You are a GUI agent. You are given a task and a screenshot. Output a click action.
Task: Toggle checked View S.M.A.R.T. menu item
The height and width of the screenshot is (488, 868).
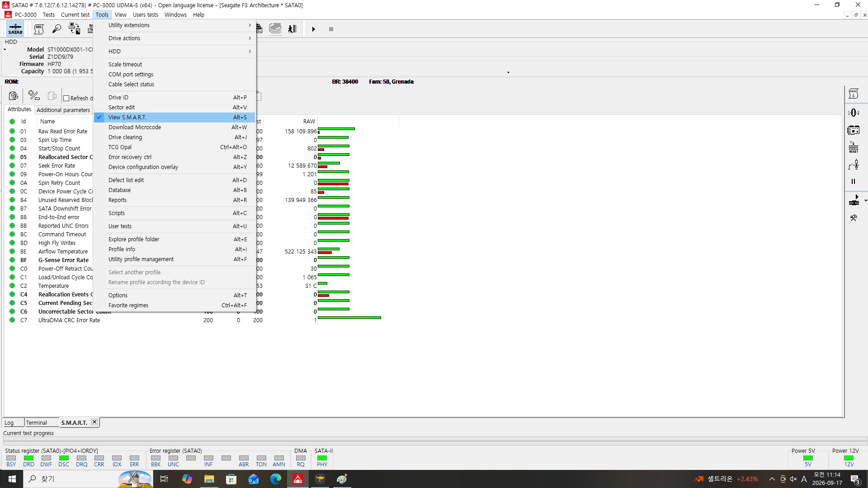tap(175, 117)
